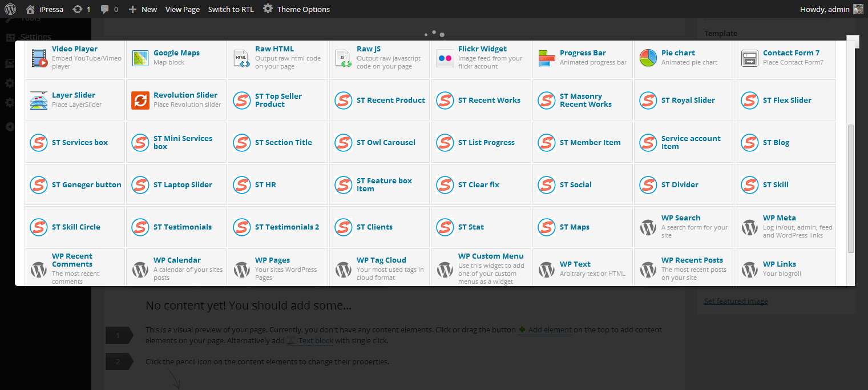The image size is (868, 390).
Task: Add the ST Mini Services box element
Action: tap(176, 143)
